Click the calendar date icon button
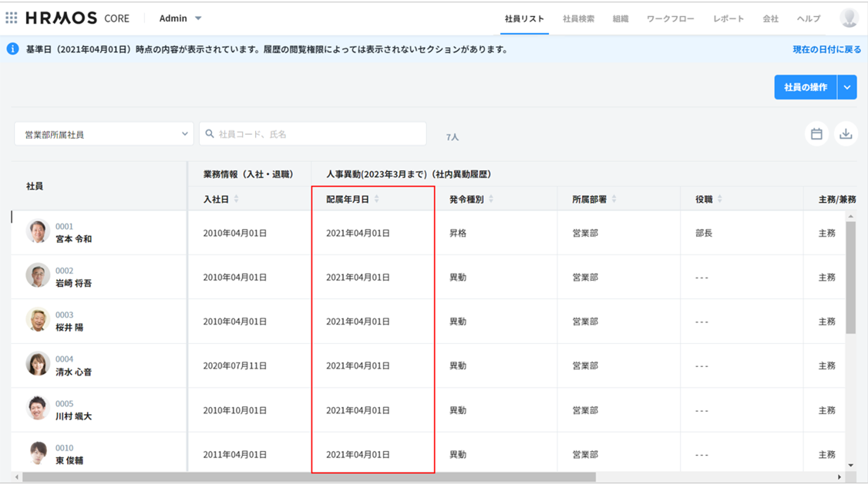The width and height of the screenshot is (868, 485). [x=816, y=134]
